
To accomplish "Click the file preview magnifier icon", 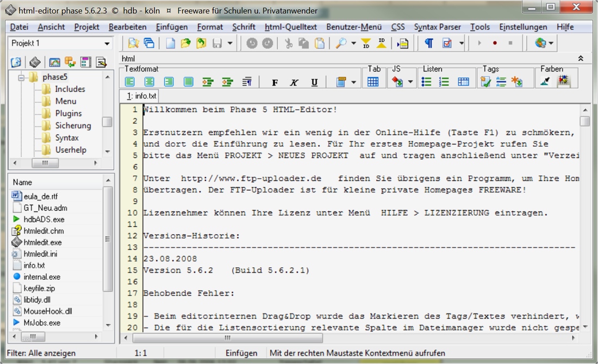I will (x=133, y=43).
